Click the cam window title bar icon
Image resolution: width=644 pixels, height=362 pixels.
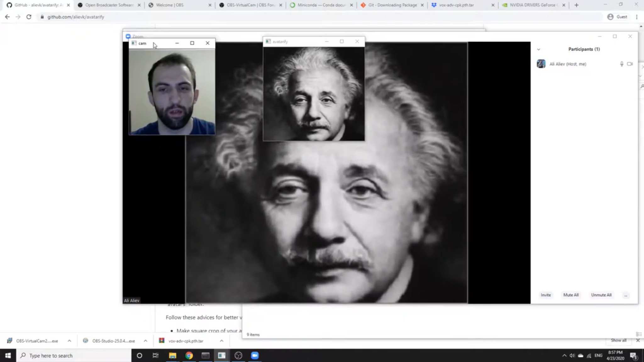[x=134, y=43]
